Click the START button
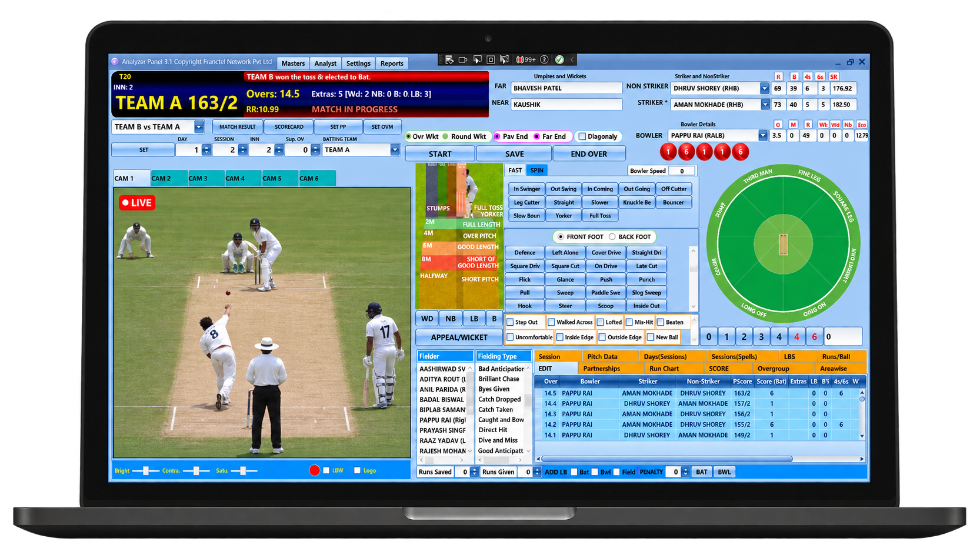 coord(440,154)
